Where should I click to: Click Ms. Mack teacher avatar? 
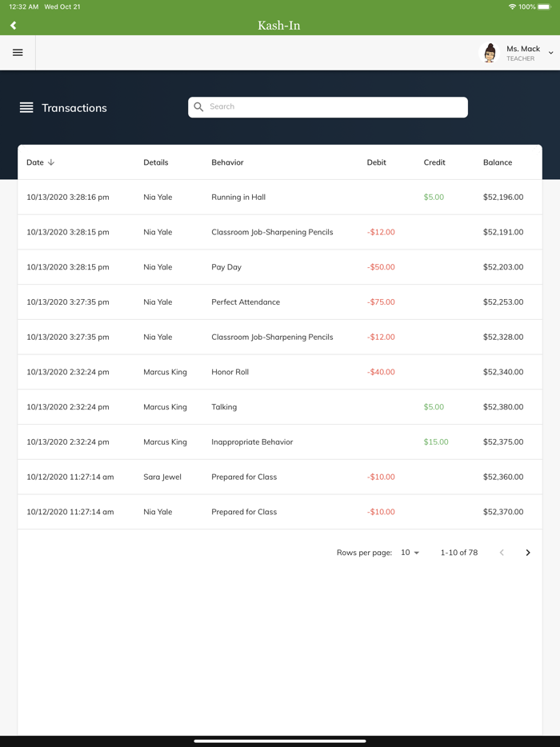point(490,53)
